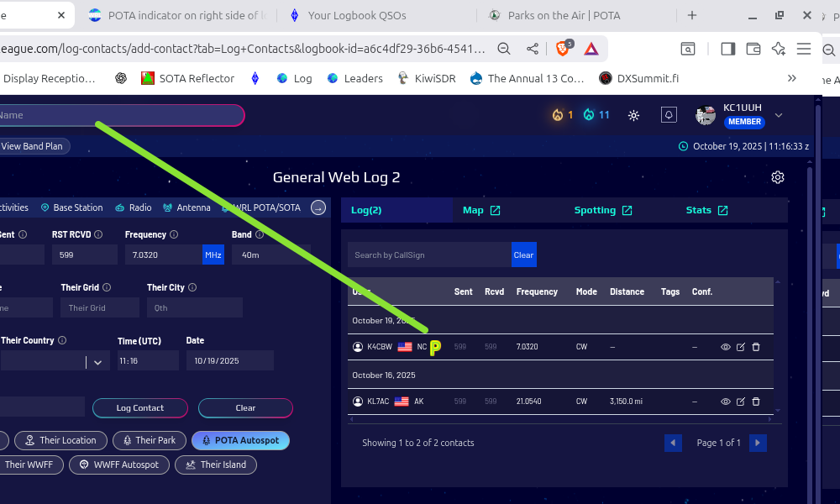Toggle POTA Autospot option
The height and width of the screenshot is (504, 840).
240,440
